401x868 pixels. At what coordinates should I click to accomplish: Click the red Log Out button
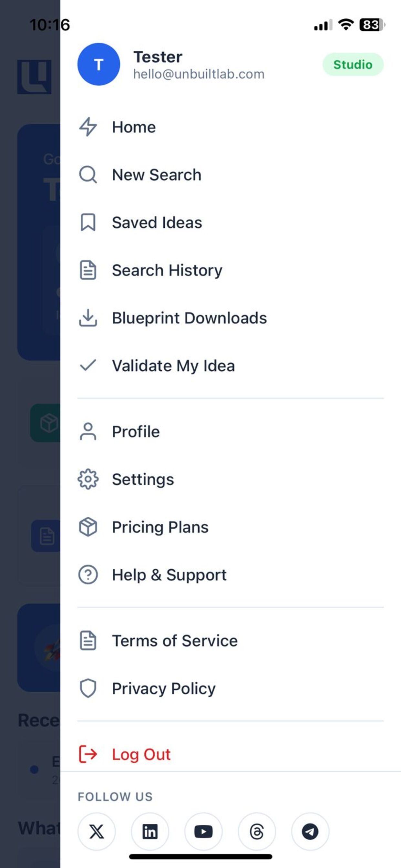(231, 754)
